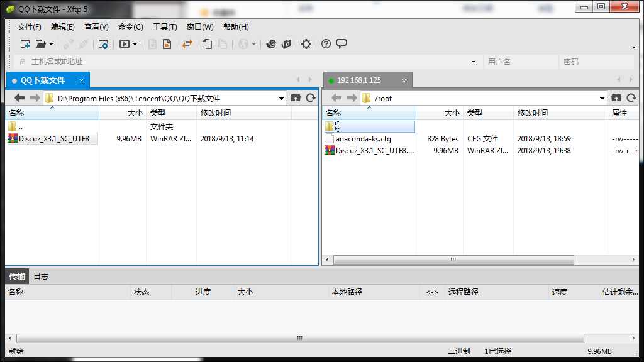644x362 pixels.
Task: Click the remote pane scroll right arrow
Action: tap(633, 260)
